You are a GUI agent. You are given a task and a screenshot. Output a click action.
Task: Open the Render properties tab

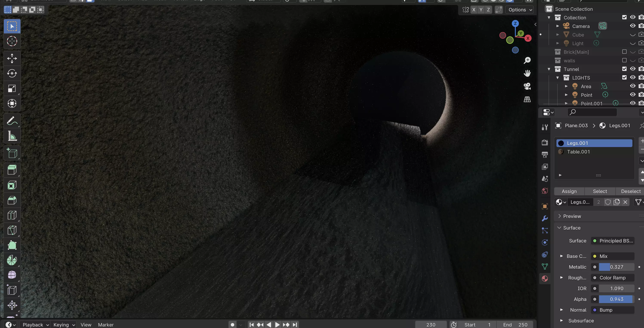pos(545,142)
